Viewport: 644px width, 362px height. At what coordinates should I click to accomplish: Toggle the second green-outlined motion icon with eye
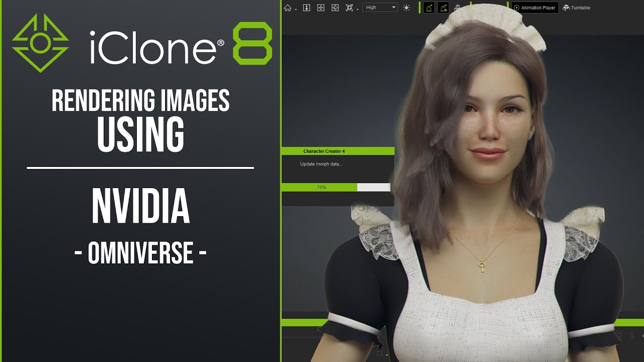point(444,8)
